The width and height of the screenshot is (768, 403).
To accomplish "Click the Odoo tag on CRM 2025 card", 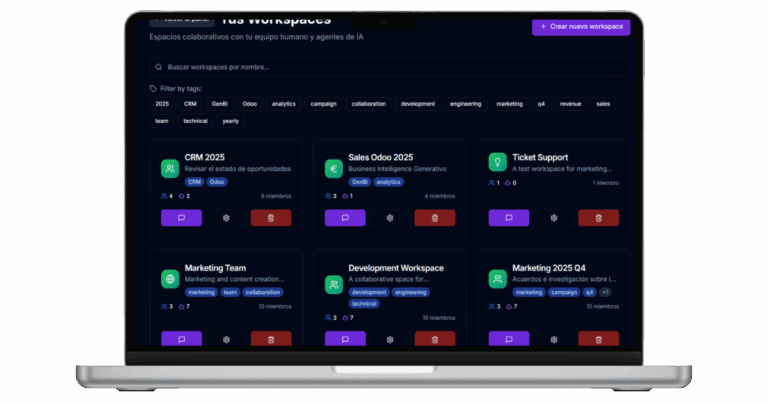I will (x=217, y=182).
